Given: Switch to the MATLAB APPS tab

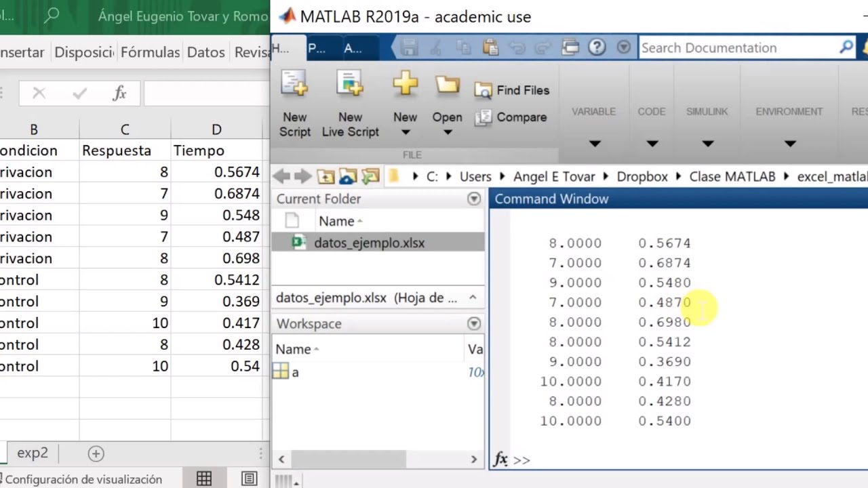Looking at the screenshot, I should tap(353, 47).
